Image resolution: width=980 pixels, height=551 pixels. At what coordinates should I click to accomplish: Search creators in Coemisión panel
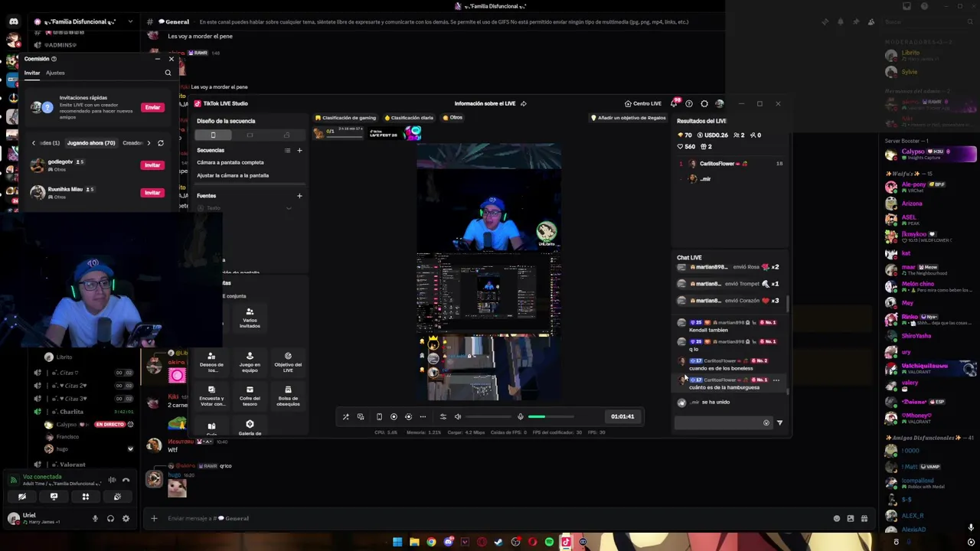click(x=168, y=73)
